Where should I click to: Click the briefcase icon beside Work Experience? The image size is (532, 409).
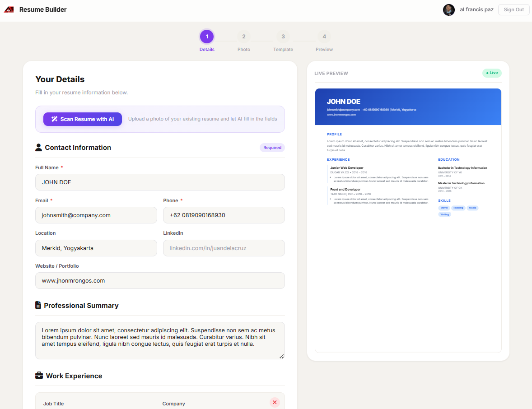[39, 376]
